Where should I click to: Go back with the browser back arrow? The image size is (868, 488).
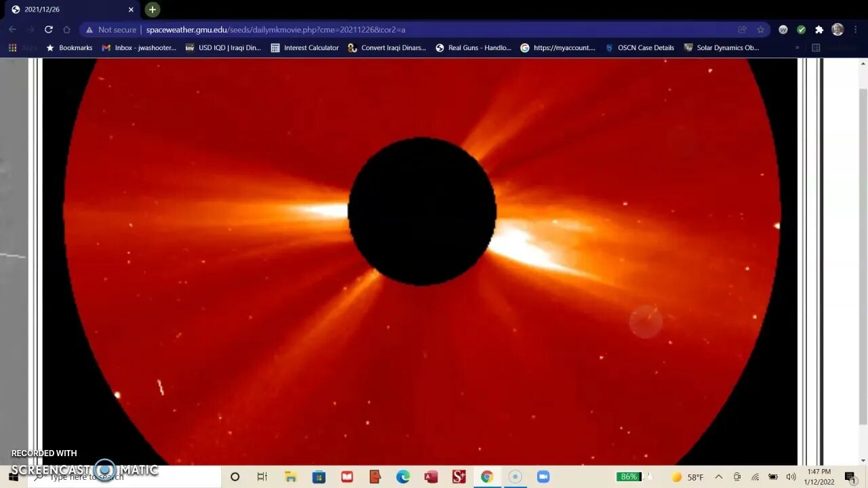(12, 30)
